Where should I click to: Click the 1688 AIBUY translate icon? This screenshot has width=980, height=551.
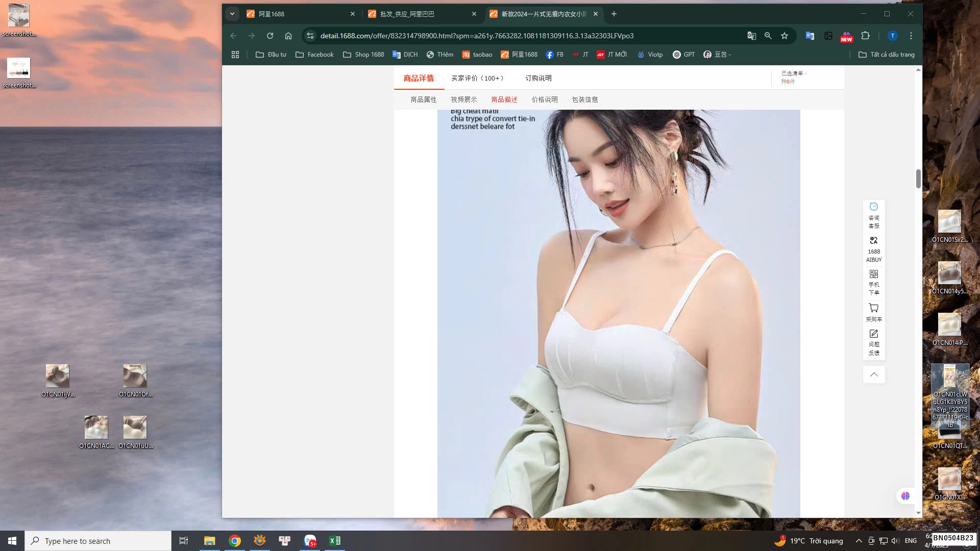874,249
